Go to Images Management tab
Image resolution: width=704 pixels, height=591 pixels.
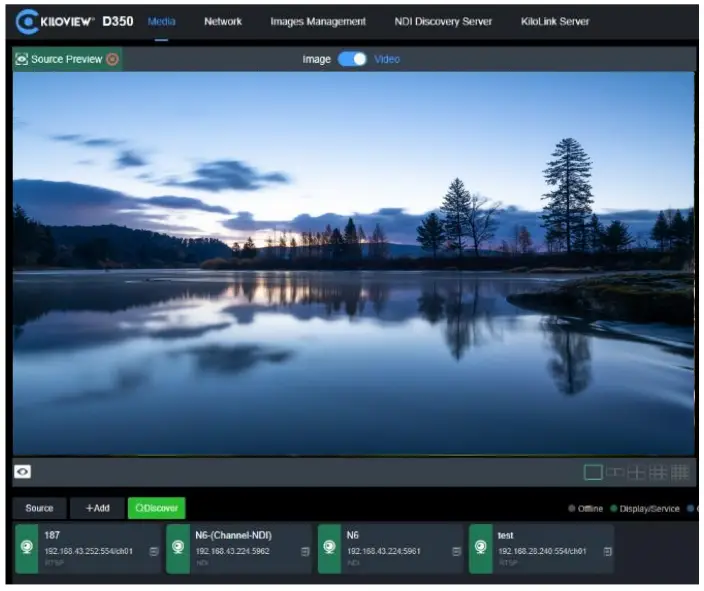pyautogui.click(x=318, y=21)
